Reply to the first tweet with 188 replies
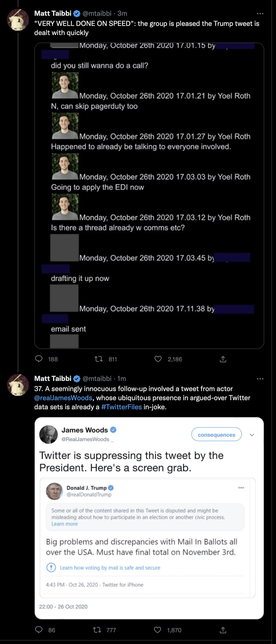276x644 pixels. tap(39, 359)
